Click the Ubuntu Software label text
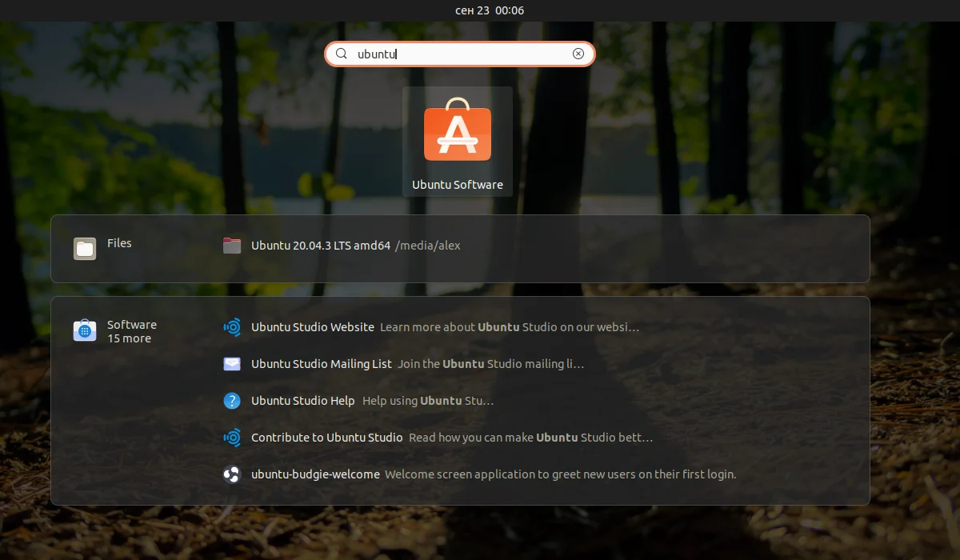The height and width of the screenshot is (560, 960). point(458,185)
